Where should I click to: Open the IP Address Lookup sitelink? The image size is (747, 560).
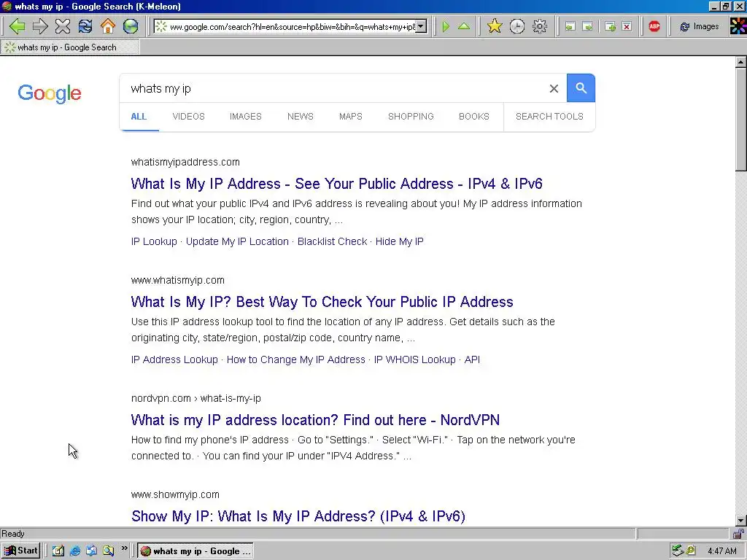click(174, 359)
